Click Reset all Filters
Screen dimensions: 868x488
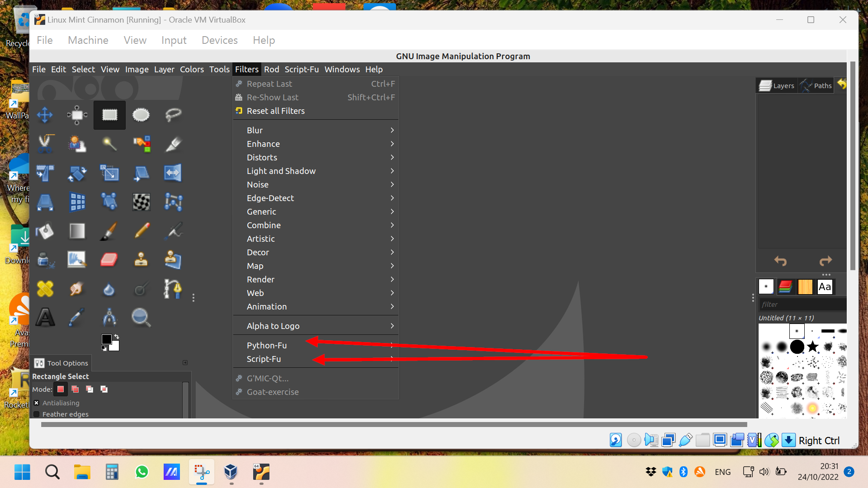316,111
